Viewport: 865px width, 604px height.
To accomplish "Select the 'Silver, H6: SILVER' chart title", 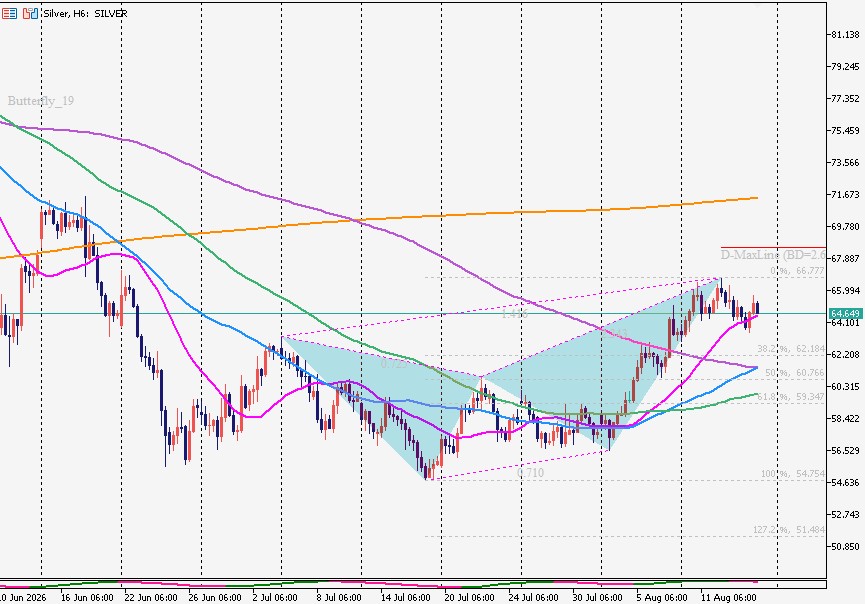I will point(86,13).
